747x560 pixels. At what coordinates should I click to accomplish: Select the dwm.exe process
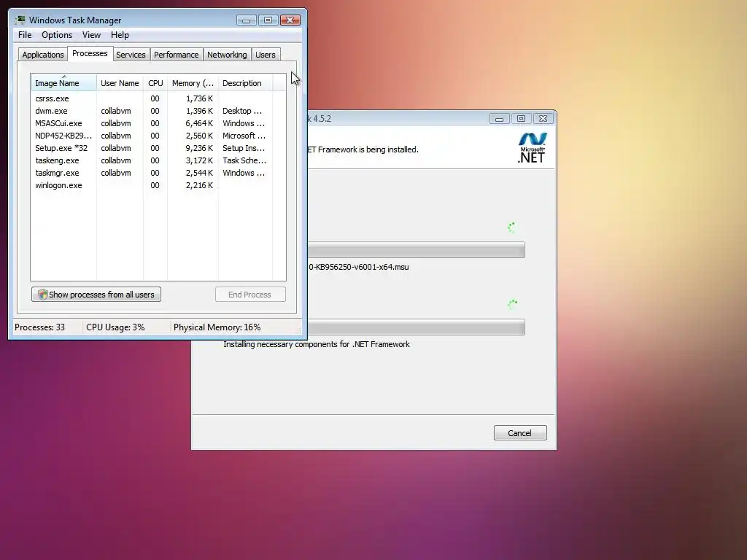[152, 111]
